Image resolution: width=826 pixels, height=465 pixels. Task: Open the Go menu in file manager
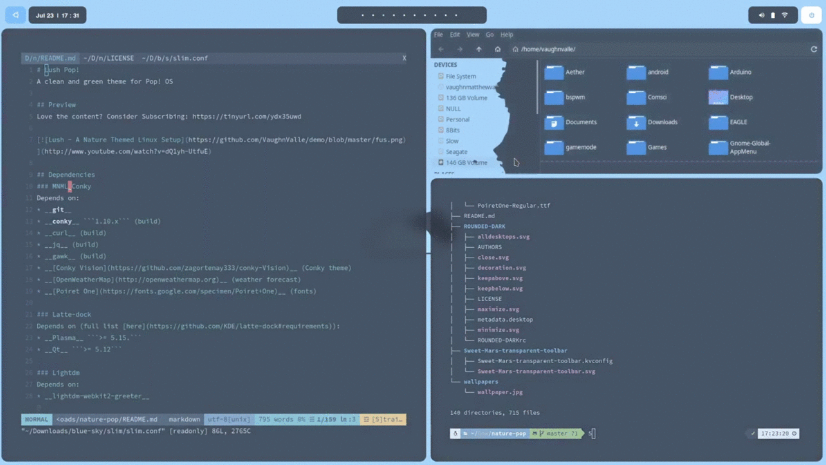pyautogui.click(x=489, y=35)
